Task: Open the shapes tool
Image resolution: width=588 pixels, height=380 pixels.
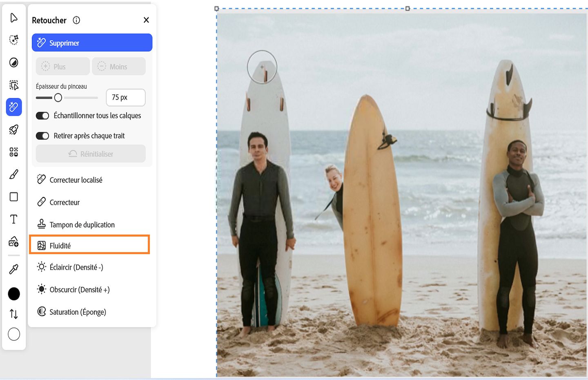Action: click(13, 197)
